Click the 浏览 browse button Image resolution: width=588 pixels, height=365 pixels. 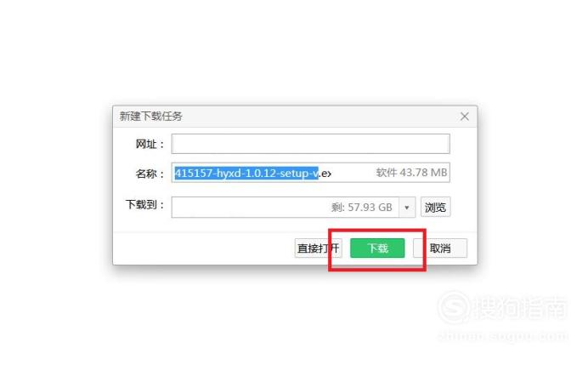tap(435, 207)
